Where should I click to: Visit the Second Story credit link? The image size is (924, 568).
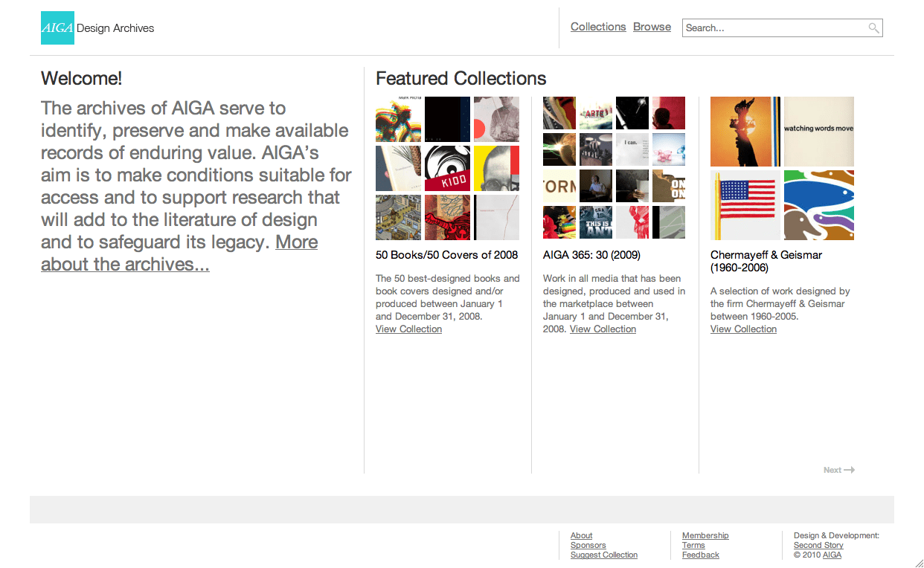[818, 545]
